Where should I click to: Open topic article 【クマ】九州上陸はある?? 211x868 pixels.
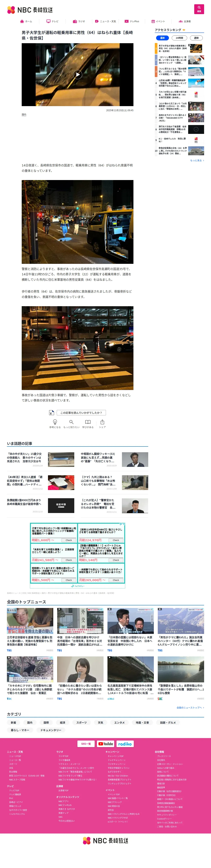click(x=114, y=482)
